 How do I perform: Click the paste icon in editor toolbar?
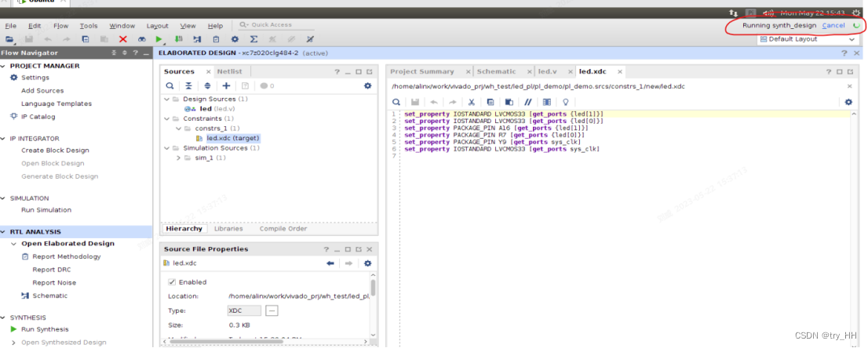tap(509, 103)
